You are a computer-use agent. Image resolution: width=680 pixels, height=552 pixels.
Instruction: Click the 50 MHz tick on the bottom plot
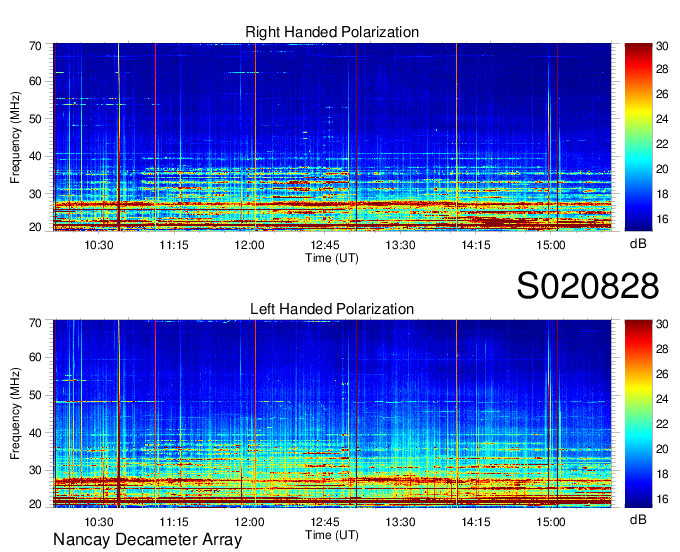[x=35, y=395]
